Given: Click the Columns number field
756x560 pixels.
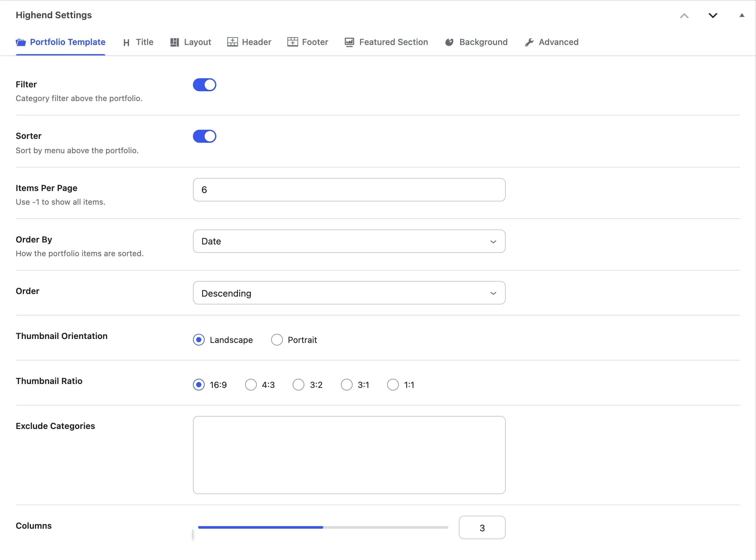Looking at the screenshot, I should 482,527.
